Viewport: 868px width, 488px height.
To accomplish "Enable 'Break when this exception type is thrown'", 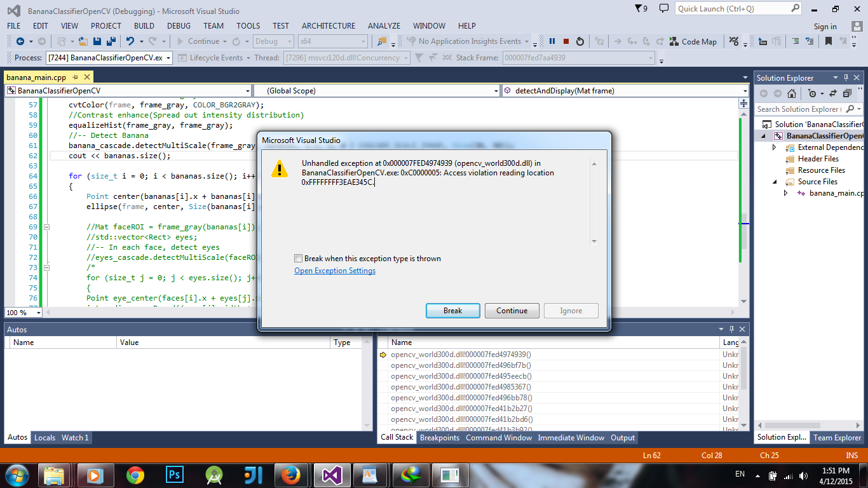I will (x=299, y=259).
